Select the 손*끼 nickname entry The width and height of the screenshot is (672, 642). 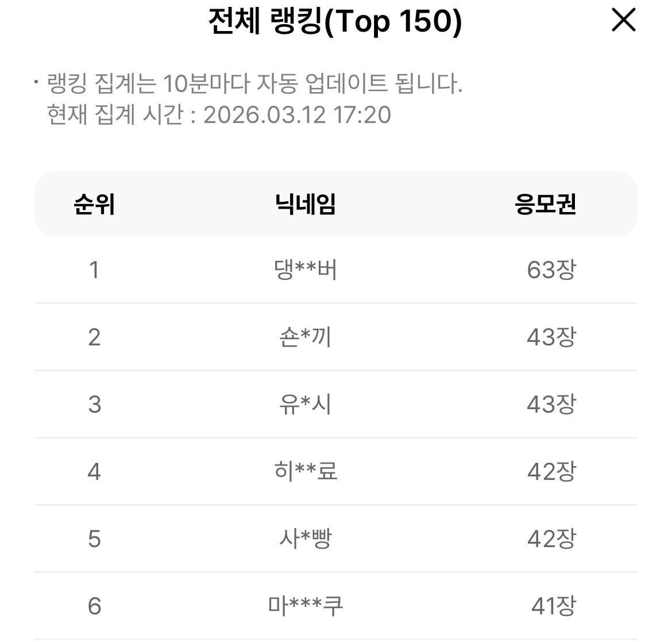tap(305, 337)
